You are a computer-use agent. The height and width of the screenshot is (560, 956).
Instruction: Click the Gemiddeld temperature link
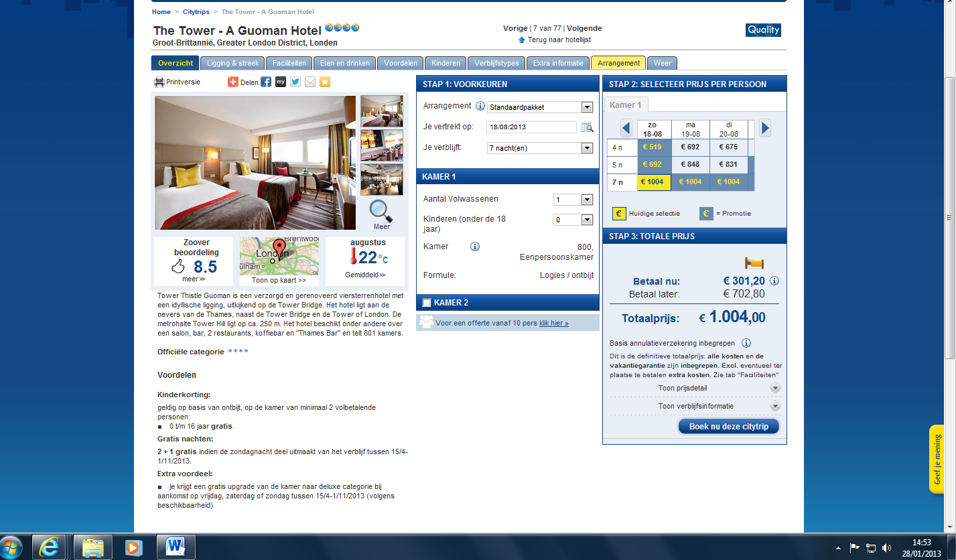(x=365, y=275)
